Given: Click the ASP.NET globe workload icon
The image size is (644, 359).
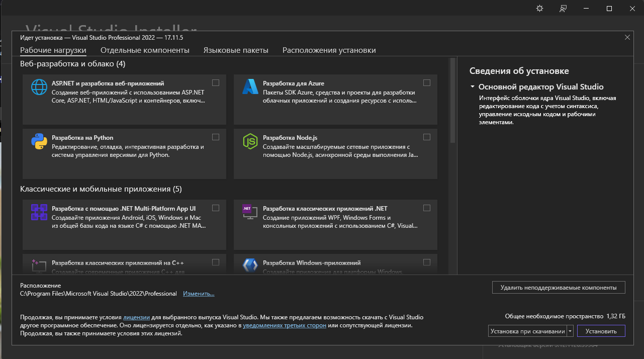Looking at the screenshot, I should [39, 87].
